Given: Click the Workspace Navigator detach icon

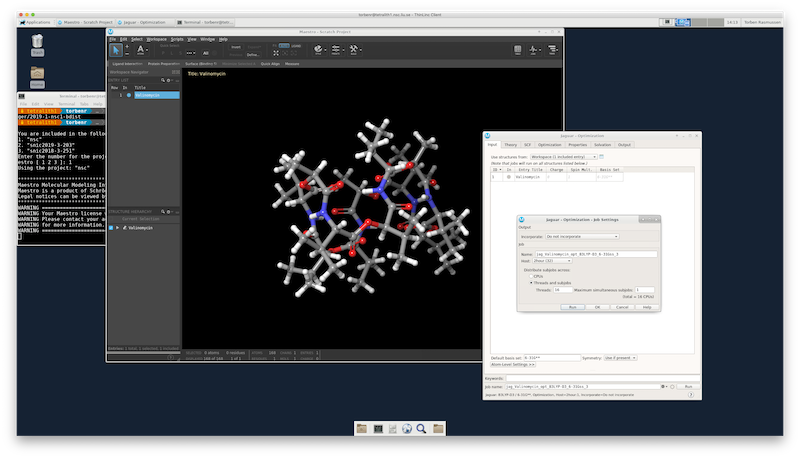Looking at the screenshot, I should point(176,72).
